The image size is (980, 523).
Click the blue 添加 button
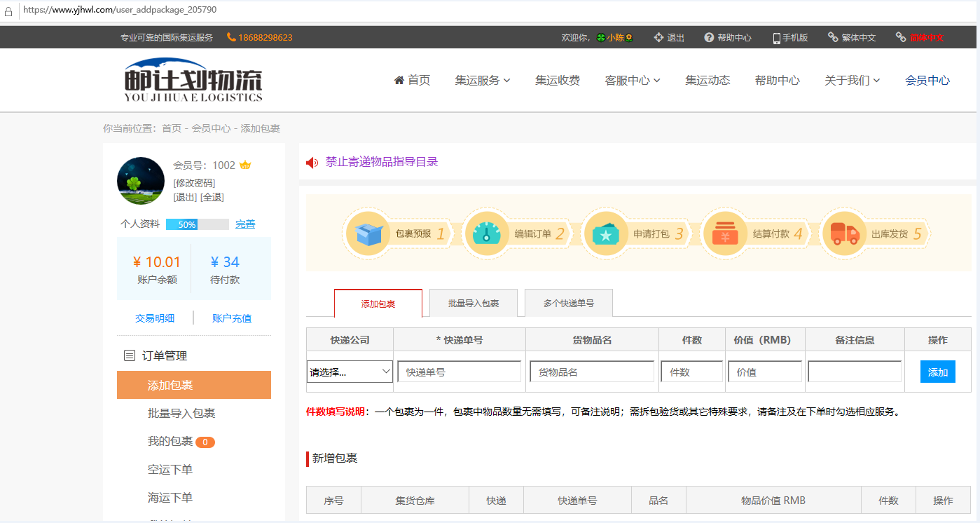coord(938,372)
